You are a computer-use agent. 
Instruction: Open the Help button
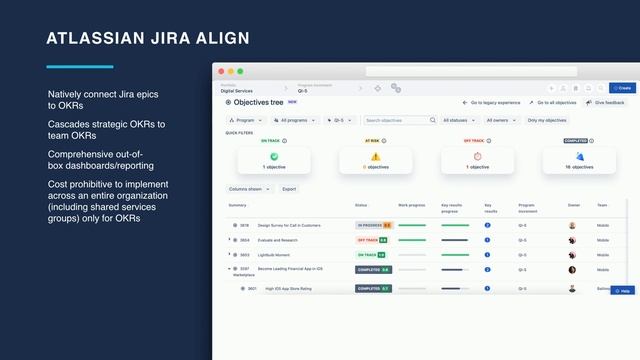(622, 291)
